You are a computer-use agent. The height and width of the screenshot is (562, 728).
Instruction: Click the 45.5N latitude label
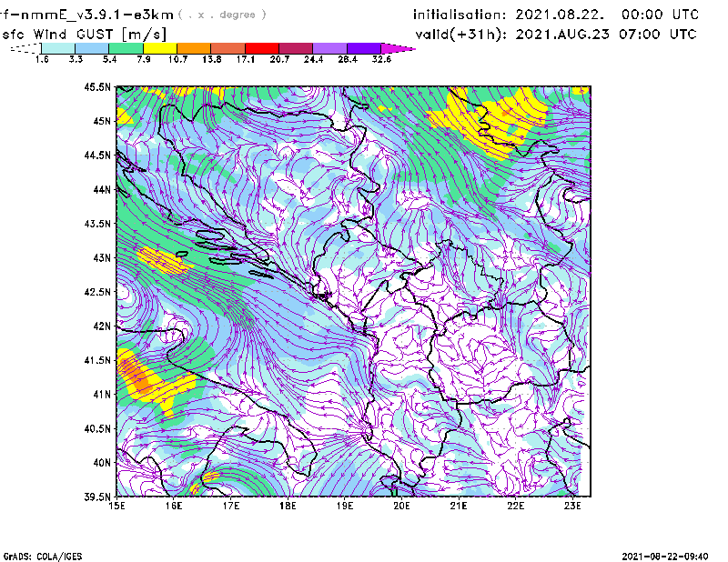pyautogui.click(x=97, y=87)
